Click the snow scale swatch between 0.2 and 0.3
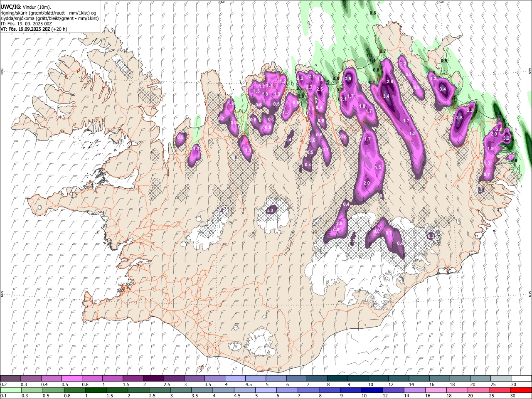Screen dimensions: 532x399 pos(10,379)
